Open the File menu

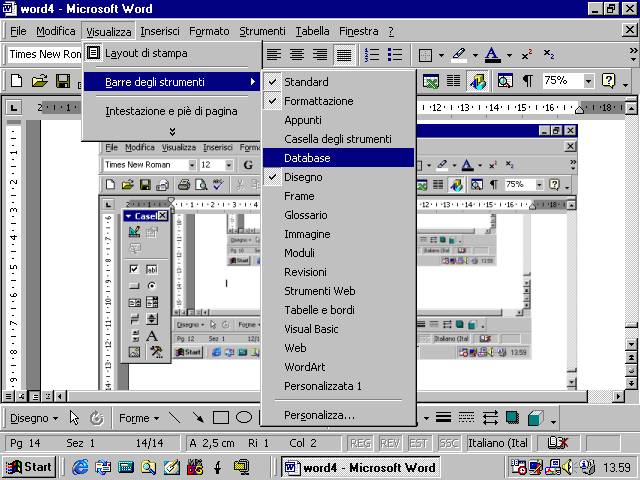point(18,31)
